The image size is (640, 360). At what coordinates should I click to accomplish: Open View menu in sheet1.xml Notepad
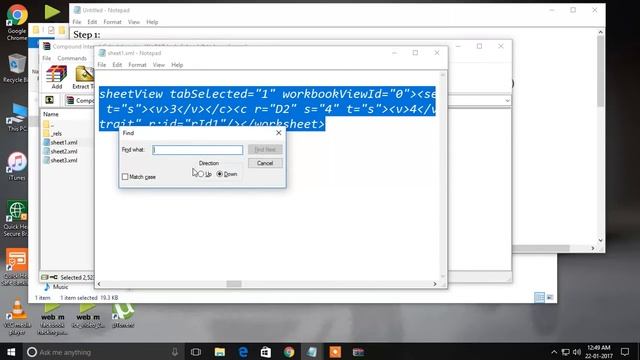click(x=159, y=65)
